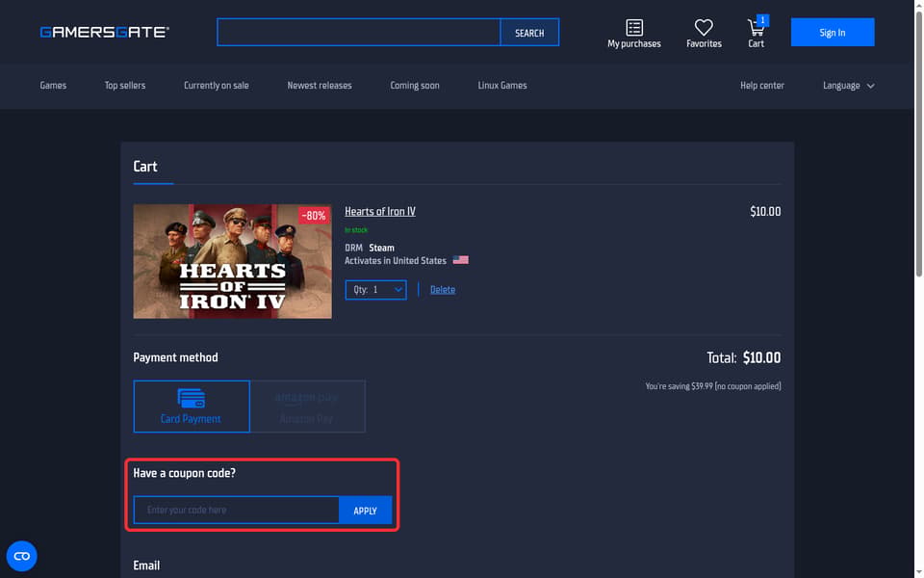Focus the coupon code input field
924x578 pixels.
[x=237, y=511]
